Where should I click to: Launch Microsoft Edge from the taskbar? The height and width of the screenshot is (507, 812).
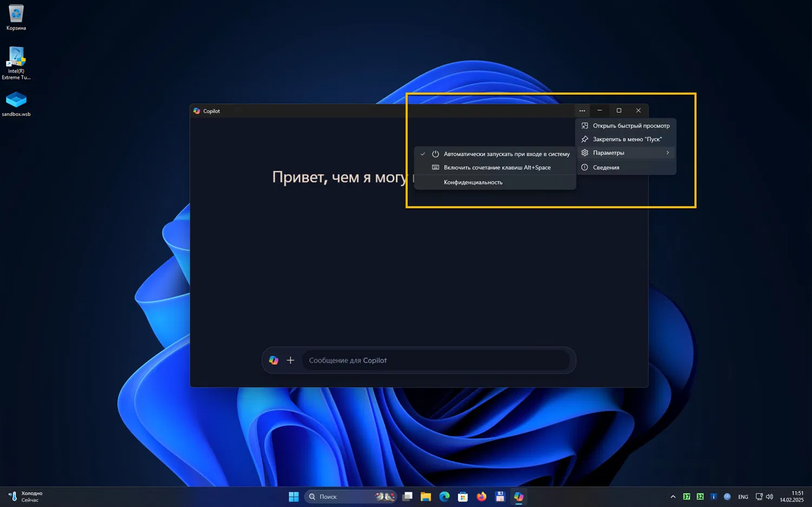(x=444, y=497)
